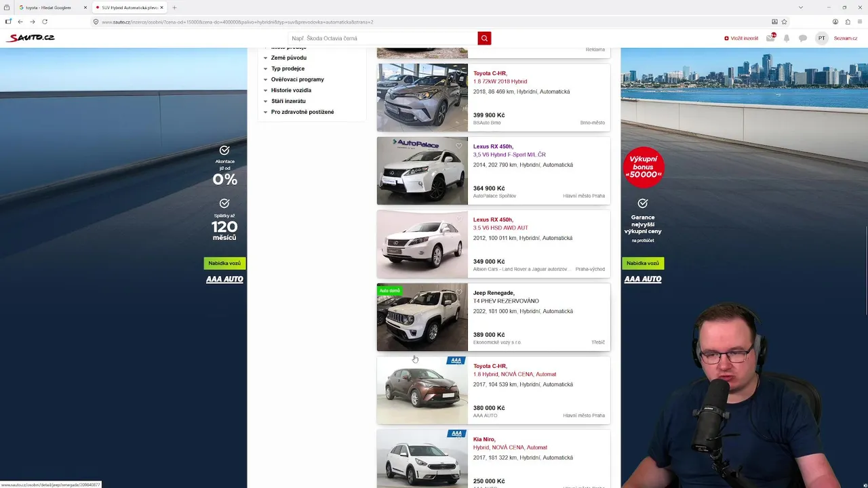The width and height of the screenshot is (868, 488).
Task: Click the Vložit inzerát link
Action: click(741, 38)
